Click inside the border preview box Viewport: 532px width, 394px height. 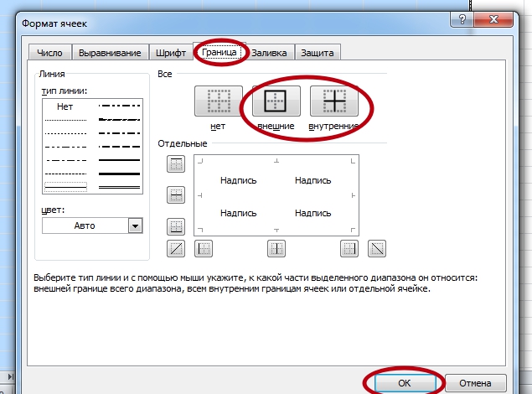(x=276, y=195)
